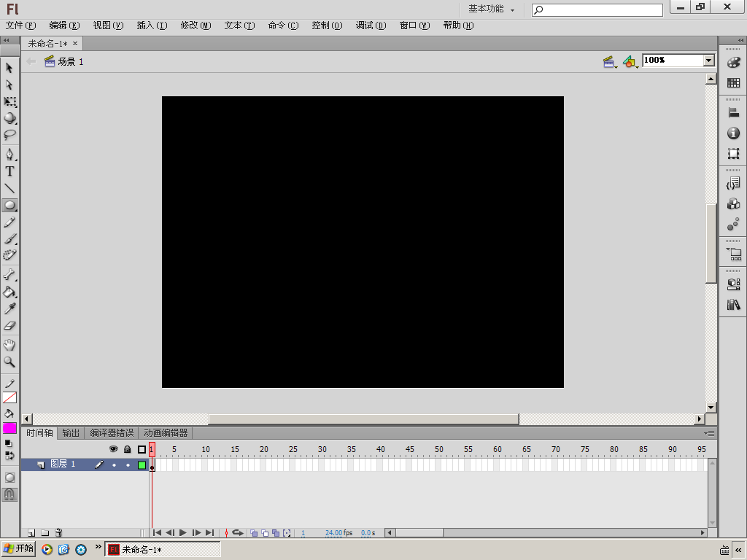Open the 插入(I) menu

coord(152,26)
